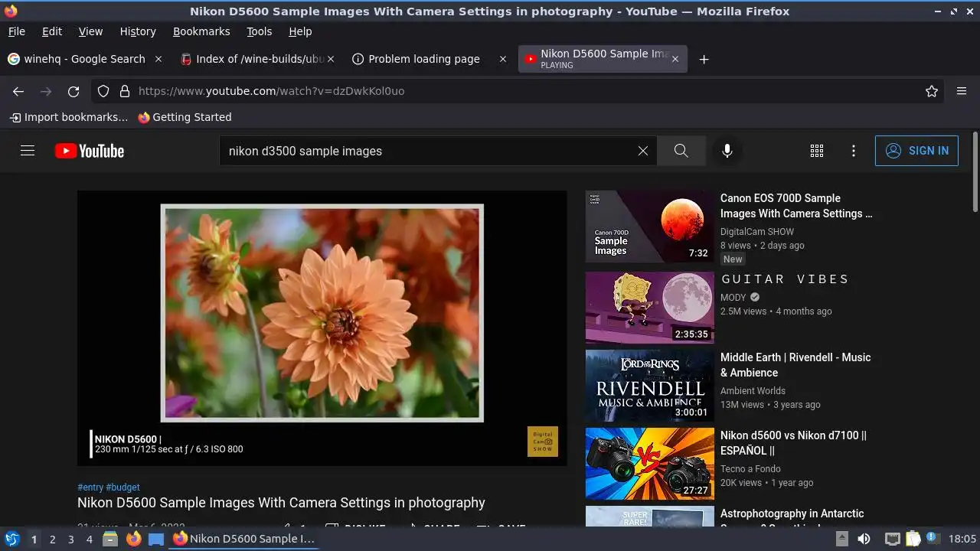The height and width of the screenshot is (551, 980).
Task: Open Firefox application hamburger menu
Action: (x=962, y=91)
